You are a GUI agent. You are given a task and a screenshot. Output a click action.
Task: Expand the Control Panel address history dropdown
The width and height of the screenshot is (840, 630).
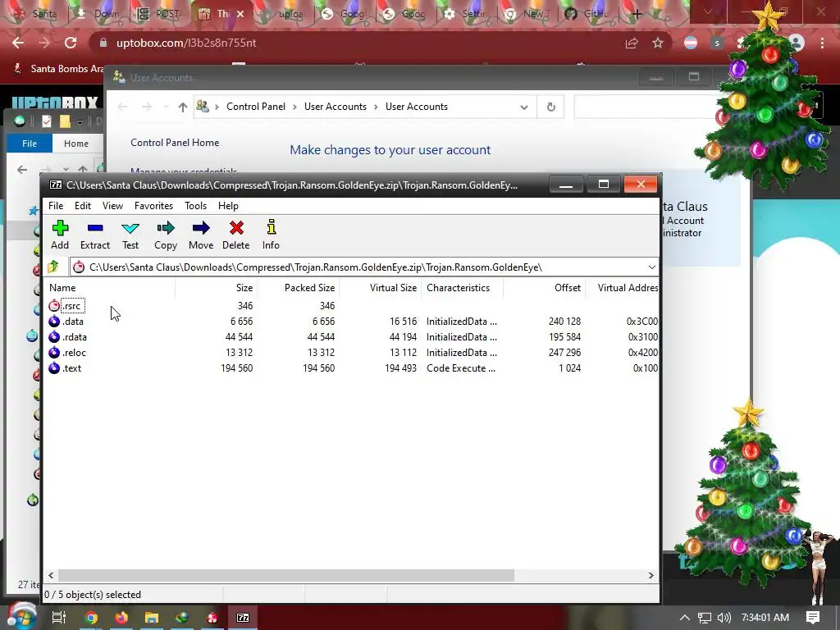click(524, 107)
